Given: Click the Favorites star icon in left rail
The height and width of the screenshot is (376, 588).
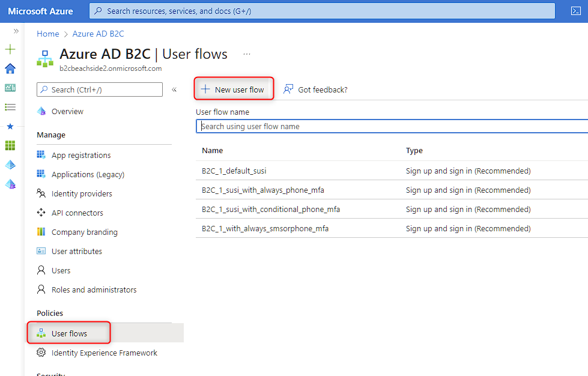Looking at the screenshot, I should [10, 126].
